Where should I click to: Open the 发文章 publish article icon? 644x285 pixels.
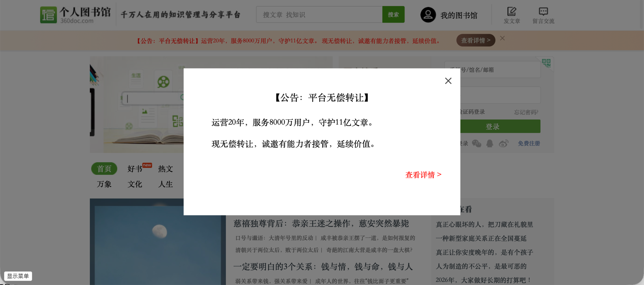pyautogui.click(x=511, y=12)
